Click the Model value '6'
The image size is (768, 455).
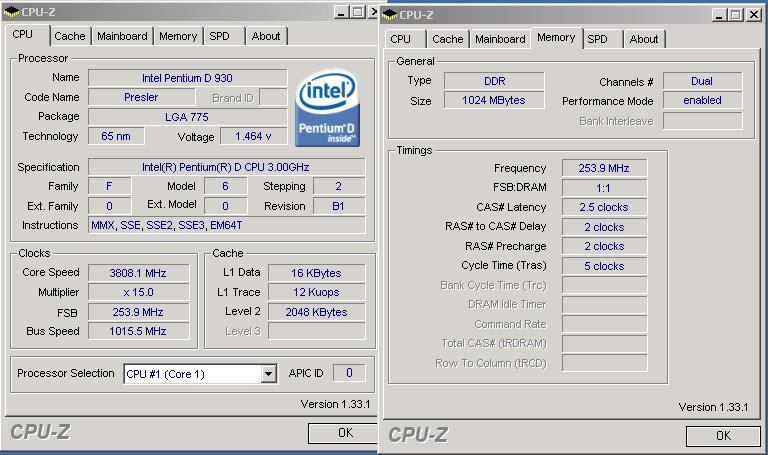click(225, 186)
